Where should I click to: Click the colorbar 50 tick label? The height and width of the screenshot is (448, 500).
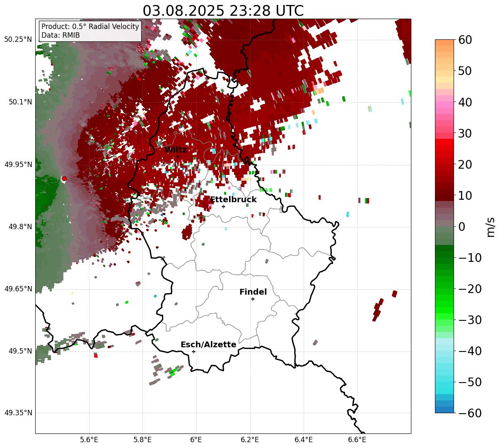click(x=465, y=71)
